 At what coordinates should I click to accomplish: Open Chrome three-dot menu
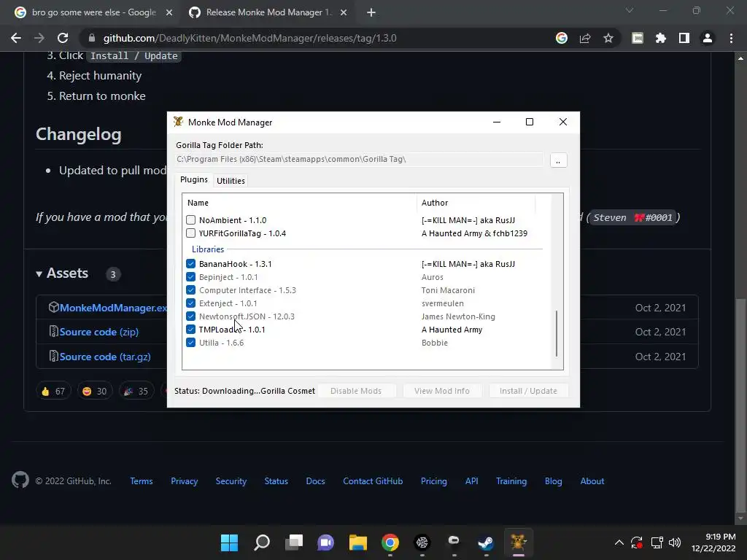click(731, 38)
